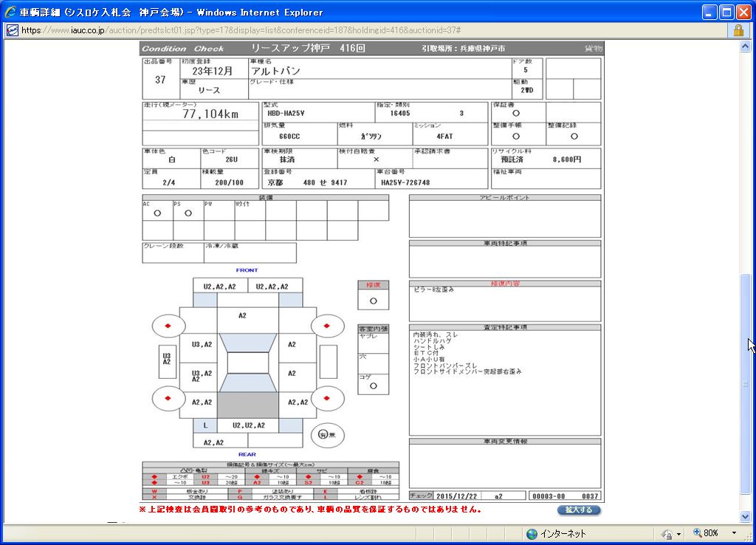756x545 pixels.
Task: Click the 80% zoom level button
Action: [711, 533]
